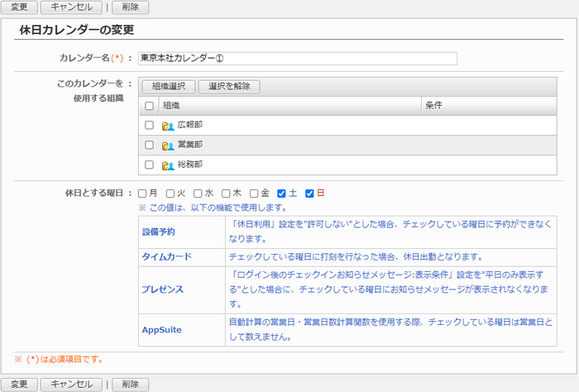Click the 総務部 organization icon
Screen dimensions: 579x392
[x=168, y=165]
